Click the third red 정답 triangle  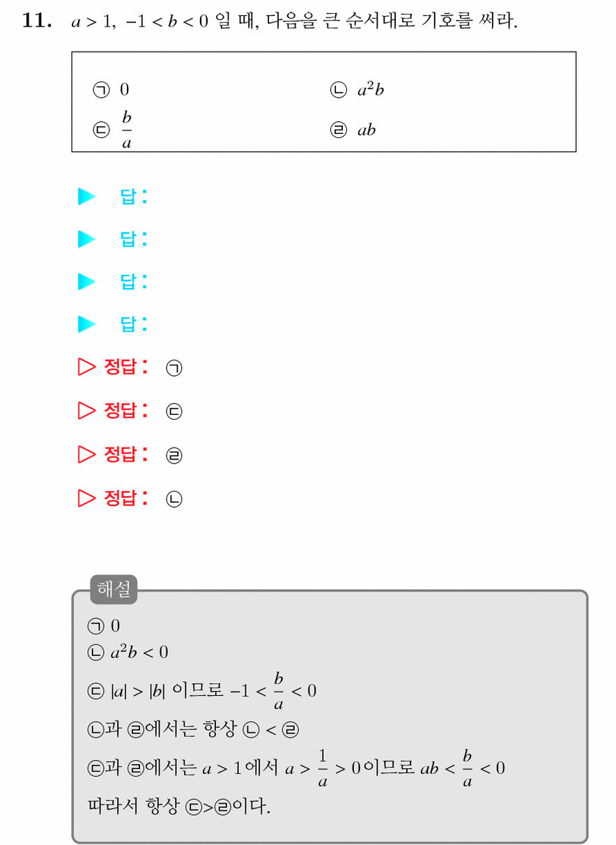point(86,455)
